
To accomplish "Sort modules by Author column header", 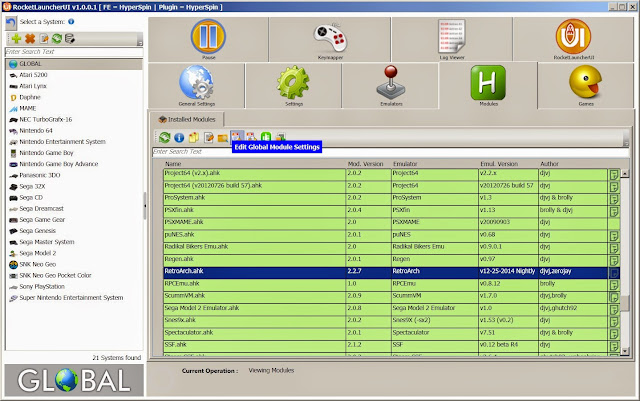I will (573, 164).
